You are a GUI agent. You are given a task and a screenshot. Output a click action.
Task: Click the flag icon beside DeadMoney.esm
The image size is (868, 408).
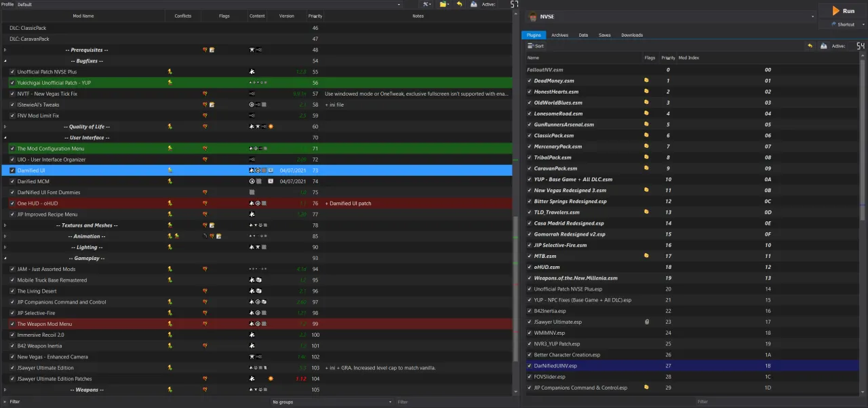(646, 81)
